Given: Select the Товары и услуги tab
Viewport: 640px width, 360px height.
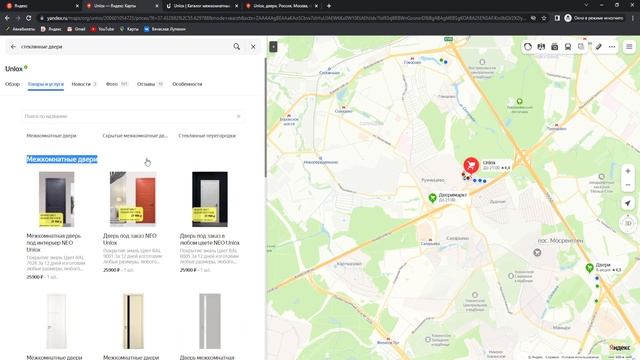Looking at the screenshot, I should [46, 84].
